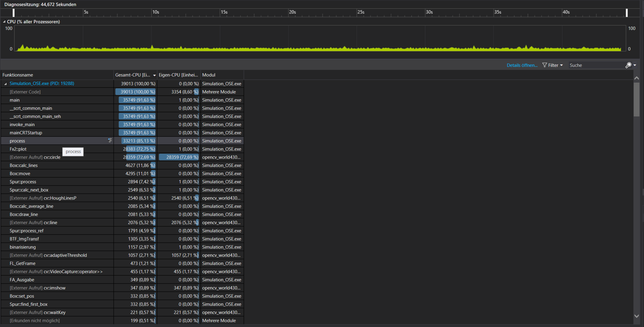Image resolution: width=644 pixels, height=327 pixels.
Task: Open the search options dropdown arrow
Action: pos(635,65)
